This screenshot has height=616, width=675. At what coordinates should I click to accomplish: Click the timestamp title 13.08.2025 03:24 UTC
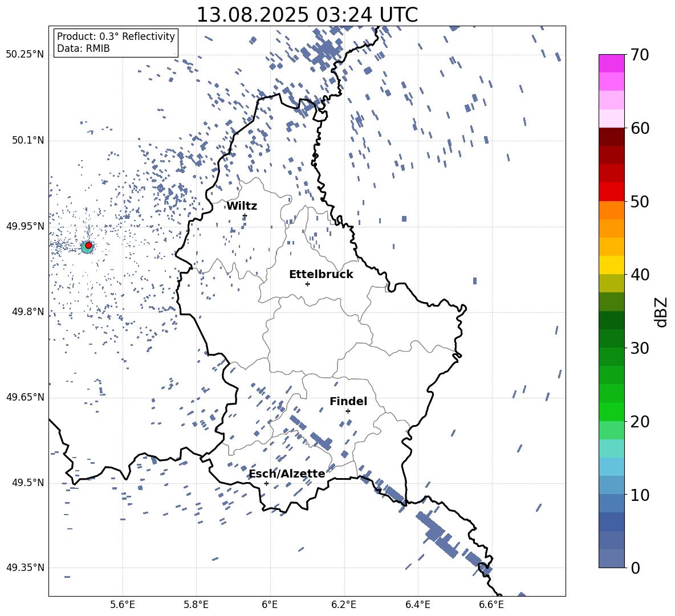[x=307, y=15]
